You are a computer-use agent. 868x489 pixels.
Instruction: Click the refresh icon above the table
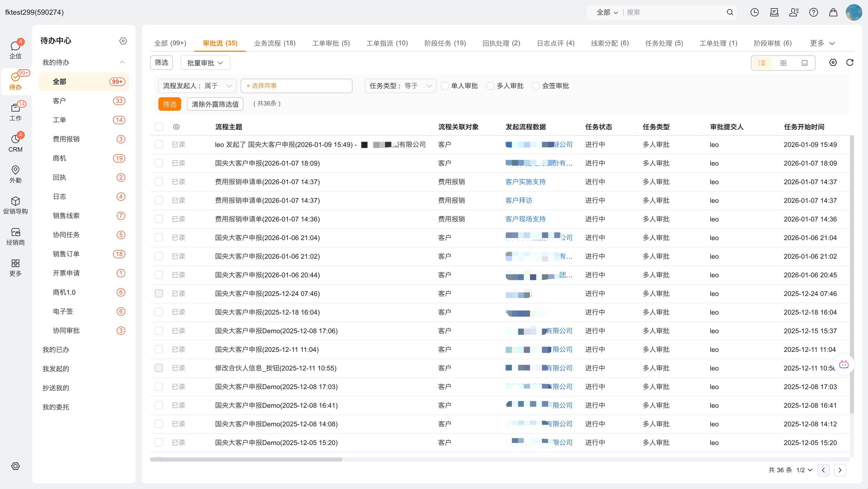tap(849, 63)
